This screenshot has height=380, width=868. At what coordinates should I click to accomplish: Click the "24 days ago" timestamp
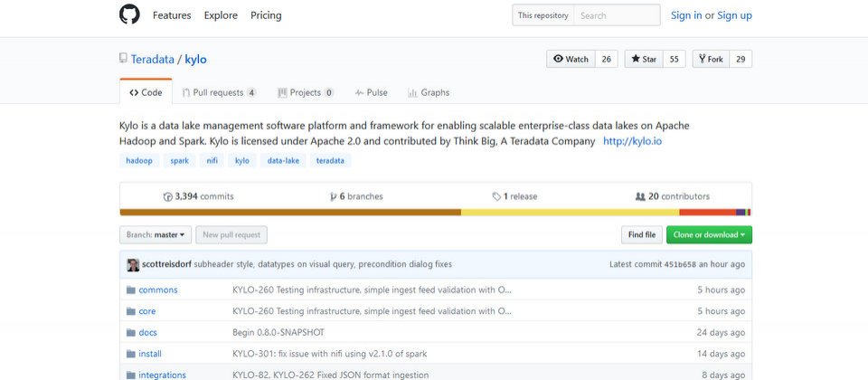point(721,332)
